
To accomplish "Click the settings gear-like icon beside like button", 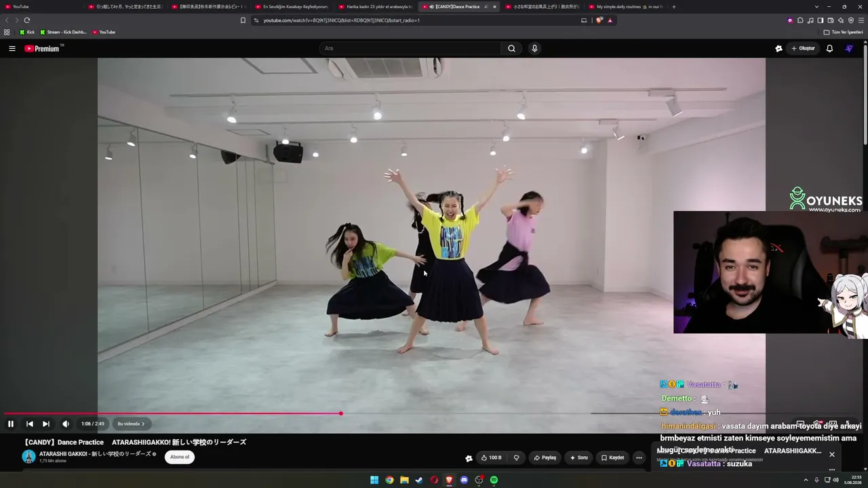I will (x=469, y=458).
